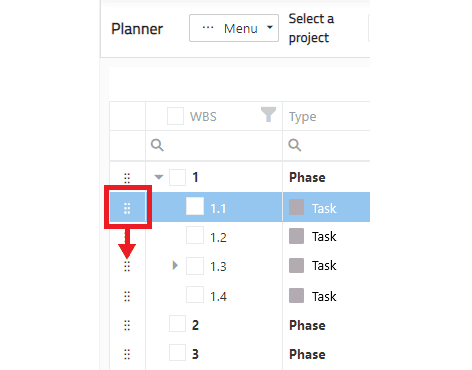Check the checkbox for WBS 1.2
Viewport: 472px width, 370px height.
click(195, 236)
